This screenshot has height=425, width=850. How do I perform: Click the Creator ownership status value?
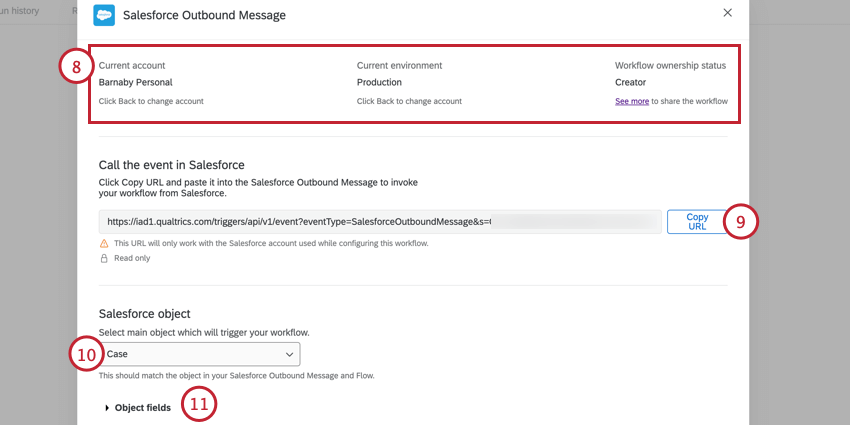click(630, 82)
